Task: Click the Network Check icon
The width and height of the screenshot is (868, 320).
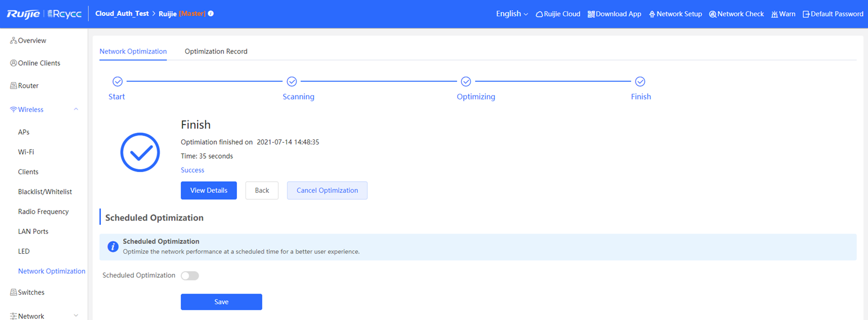Action: [713, 14]
